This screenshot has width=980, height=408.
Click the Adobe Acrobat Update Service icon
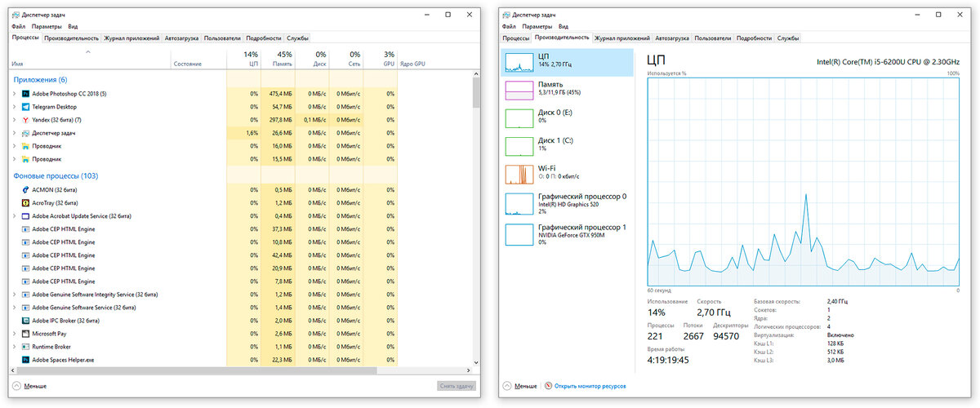26,216
